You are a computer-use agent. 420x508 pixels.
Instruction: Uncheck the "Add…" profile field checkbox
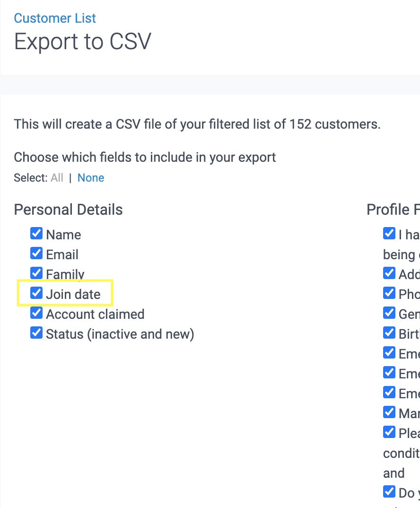click(x=389, y=273)
